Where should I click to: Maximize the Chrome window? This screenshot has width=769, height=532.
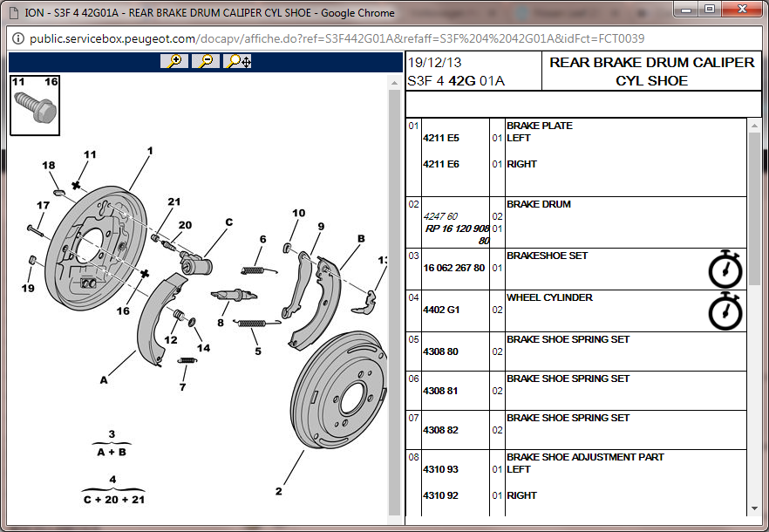click(710, 9)
